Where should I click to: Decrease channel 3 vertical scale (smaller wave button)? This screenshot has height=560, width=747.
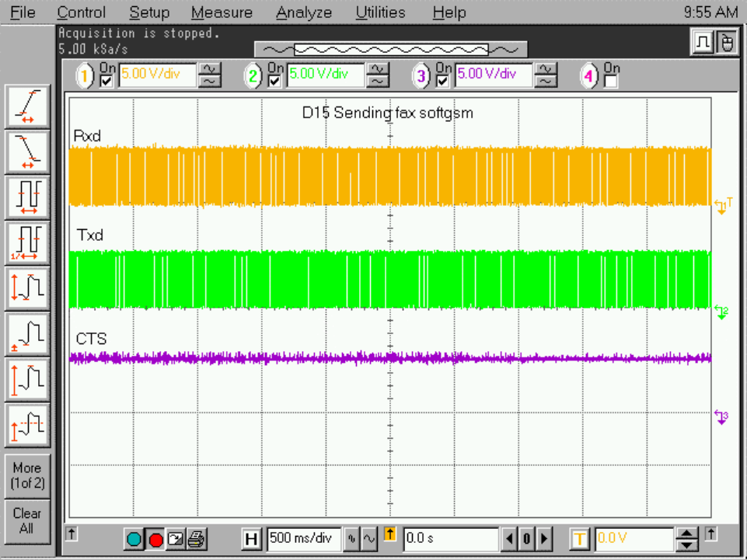click(546, 82)
